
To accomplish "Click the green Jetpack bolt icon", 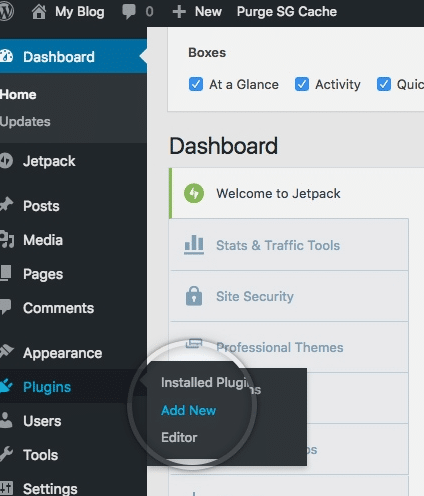I will (194, 193).
